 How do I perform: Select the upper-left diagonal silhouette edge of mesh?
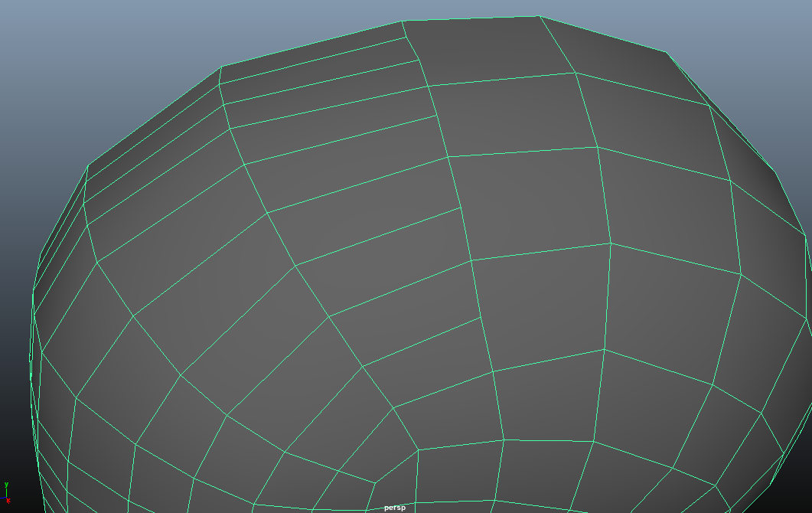pos(153,116)
